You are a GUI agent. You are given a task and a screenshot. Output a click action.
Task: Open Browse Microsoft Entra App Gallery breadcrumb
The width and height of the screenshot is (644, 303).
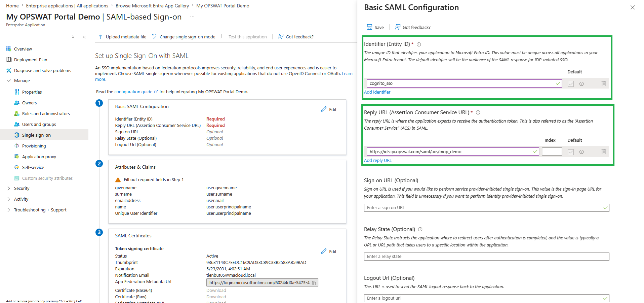pos(152,6)
